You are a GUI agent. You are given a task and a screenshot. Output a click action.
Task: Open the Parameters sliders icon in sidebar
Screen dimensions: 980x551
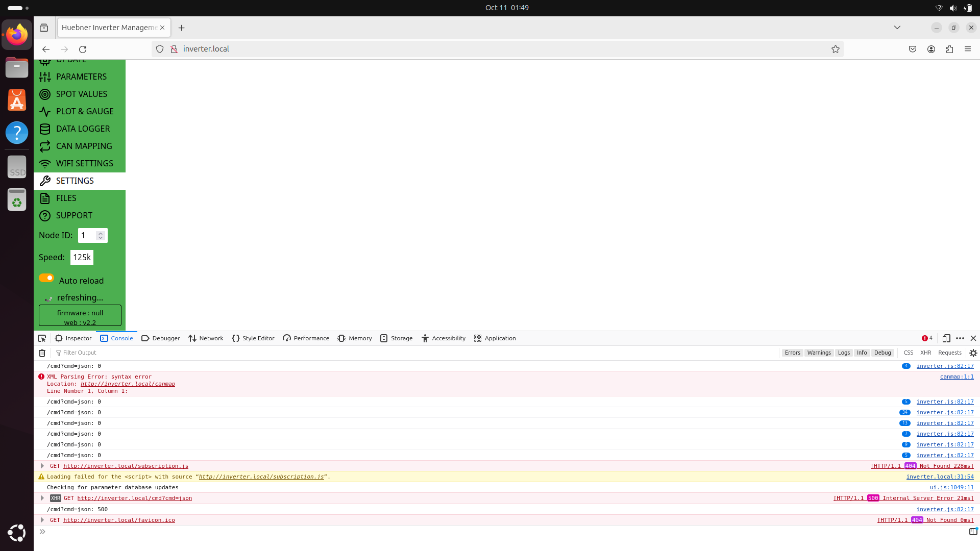[45, 77]
